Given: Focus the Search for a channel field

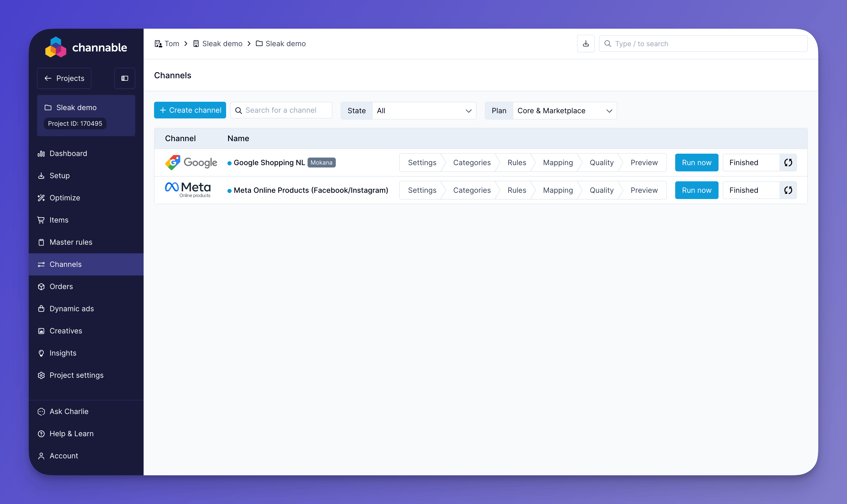Looking at the screenshot, I should click(x=281, y=110).
